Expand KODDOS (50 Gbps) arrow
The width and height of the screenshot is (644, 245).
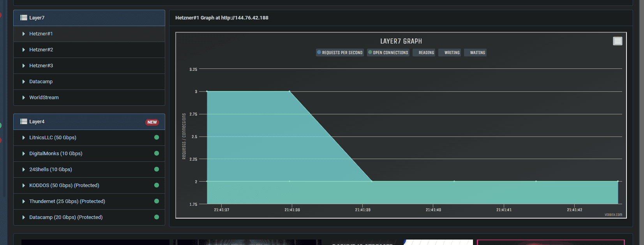tap(24, 185)
